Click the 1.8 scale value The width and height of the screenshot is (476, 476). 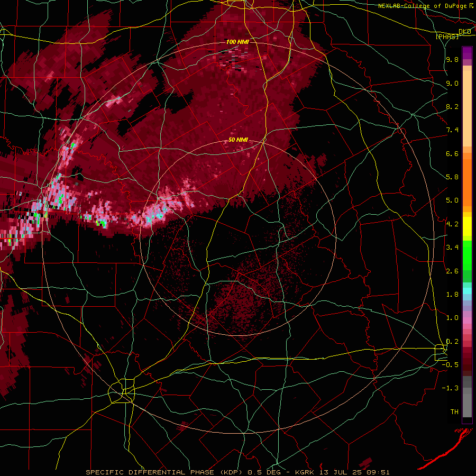pos(452,295)
